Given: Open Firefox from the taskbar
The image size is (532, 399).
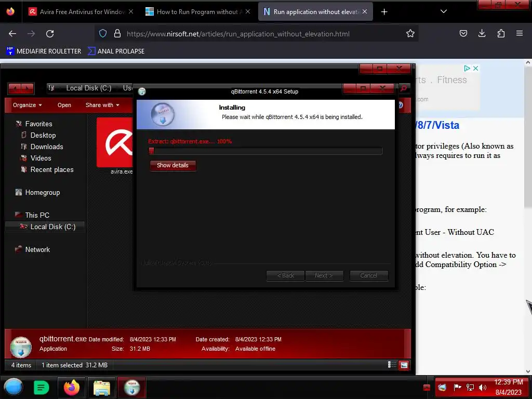Looking at the screenshot, I should [x=72, y=387].
